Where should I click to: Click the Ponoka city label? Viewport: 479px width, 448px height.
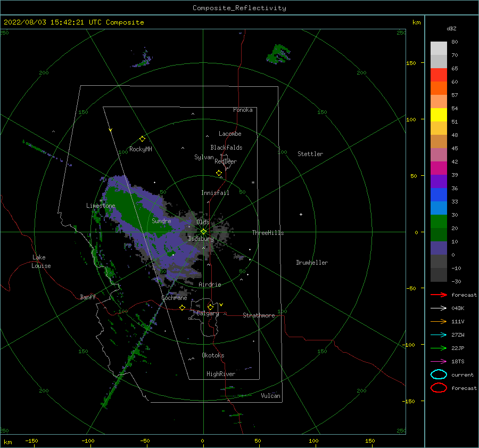tap(243, 110)
